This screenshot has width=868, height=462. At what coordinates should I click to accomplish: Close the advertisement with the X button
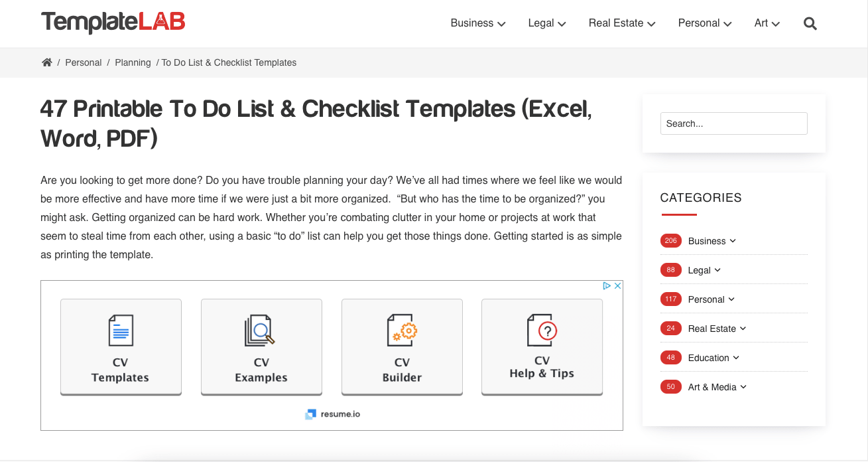click(617, 285)
